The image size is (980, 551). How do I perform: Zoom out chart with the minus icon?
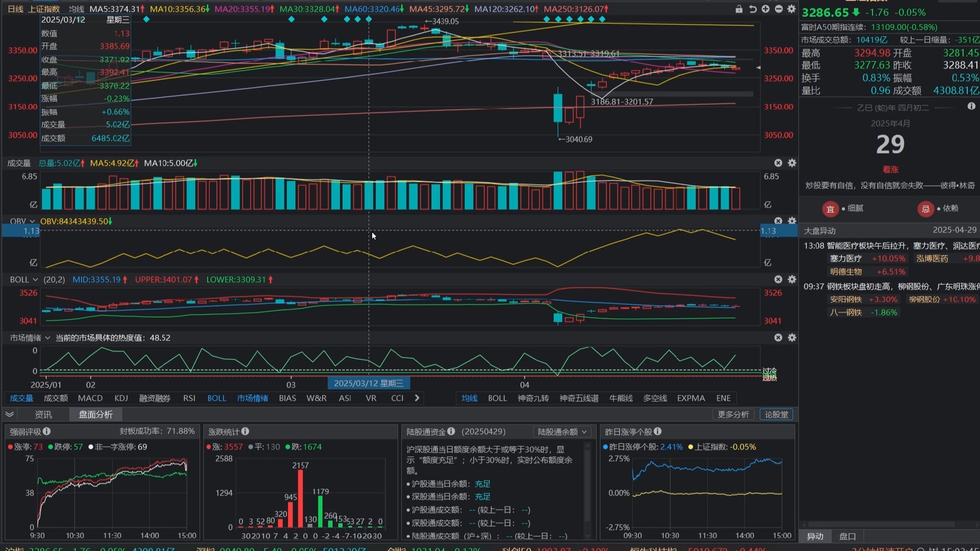point(778,9)
